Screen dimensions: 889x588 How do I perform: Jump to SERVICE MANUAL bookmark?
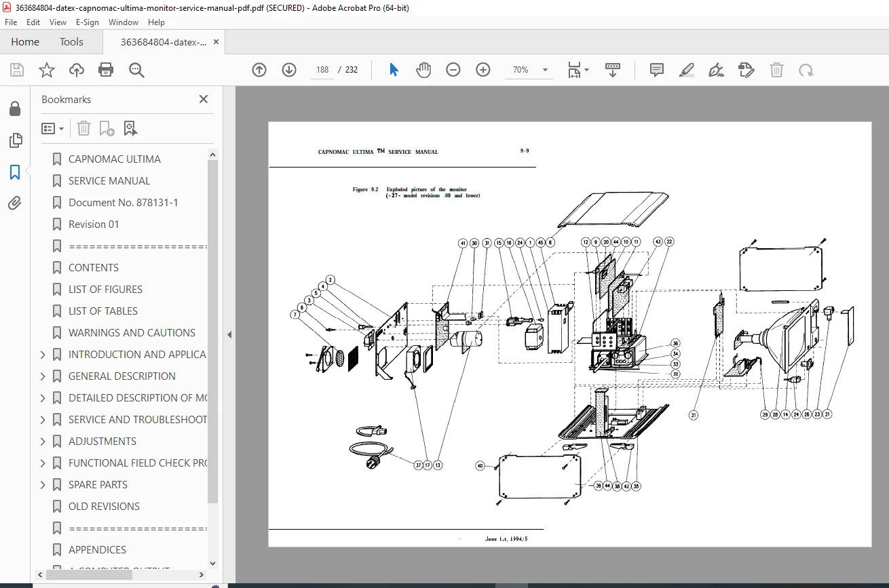pos(109,181)
